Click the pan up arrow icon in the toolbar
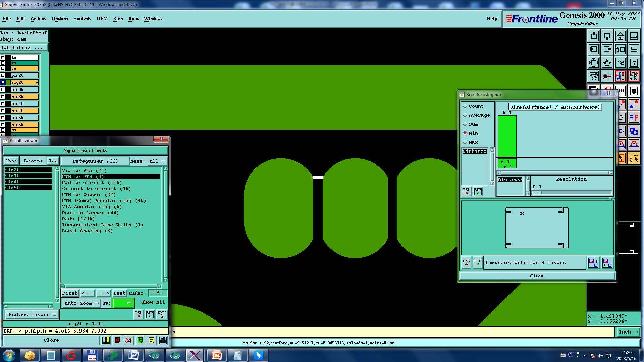Image resolution: width=644 pixels, height=362 pixels. [594, 36]
